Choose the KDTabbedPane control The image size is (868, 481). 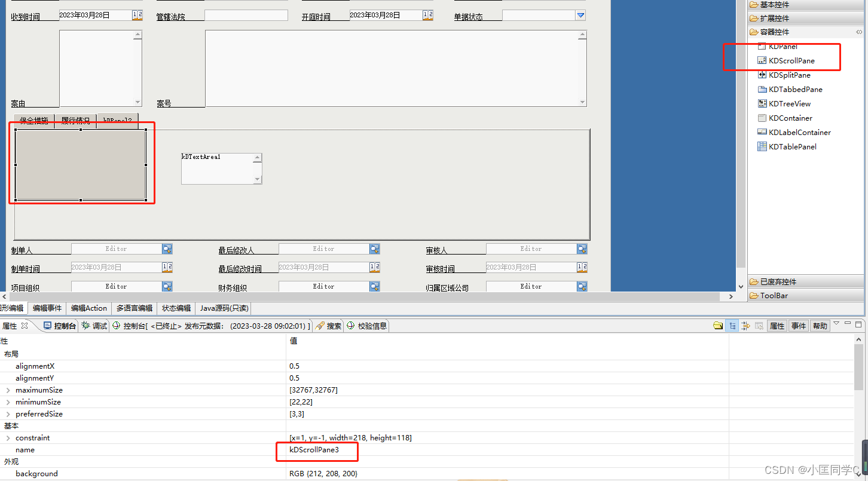point(790,89)
